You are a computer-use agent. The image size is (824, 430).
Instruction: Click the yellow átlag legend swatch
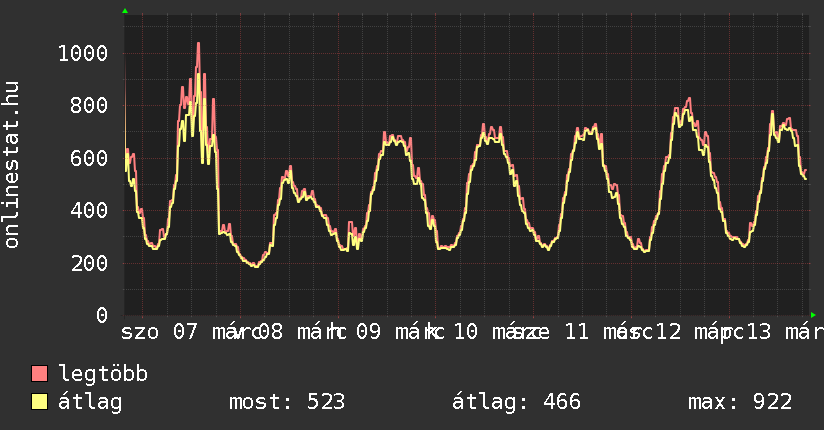point(39,402)
